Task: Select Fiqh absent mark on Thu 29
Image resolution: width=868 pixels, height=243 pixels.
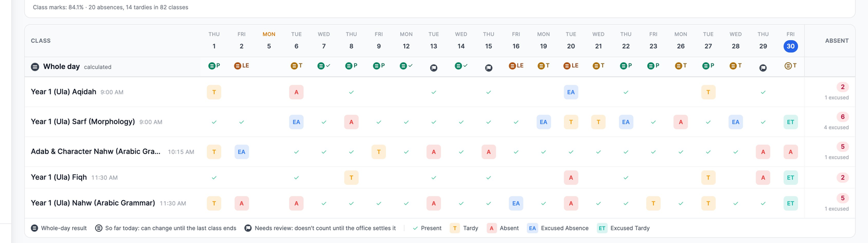Action: click(x=763, y=177)
